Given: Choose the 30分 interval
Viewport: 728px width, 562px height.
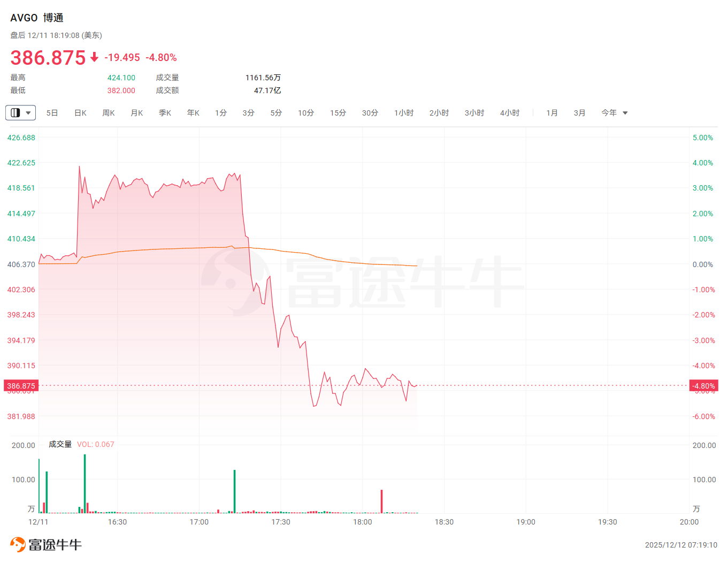Looking at the screenshot, I should coord(370,113).
